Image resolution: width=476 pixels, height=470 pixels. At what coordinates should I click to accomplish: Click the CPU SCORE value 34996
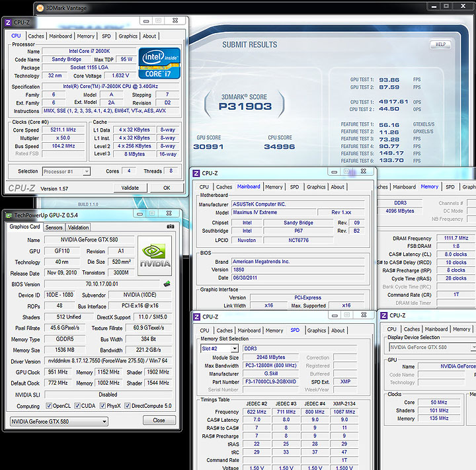(x=279, y=147)
